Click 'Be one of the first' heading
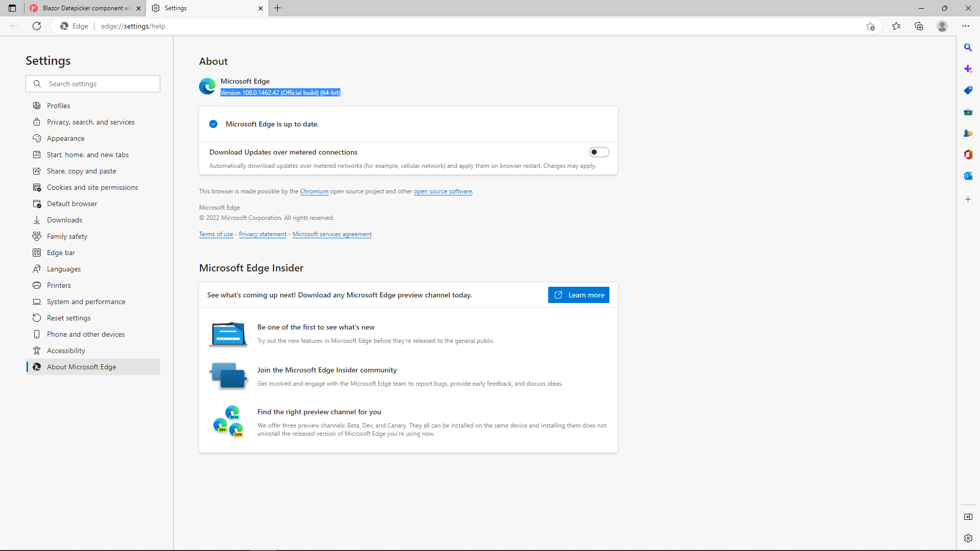 click(316, 327)
